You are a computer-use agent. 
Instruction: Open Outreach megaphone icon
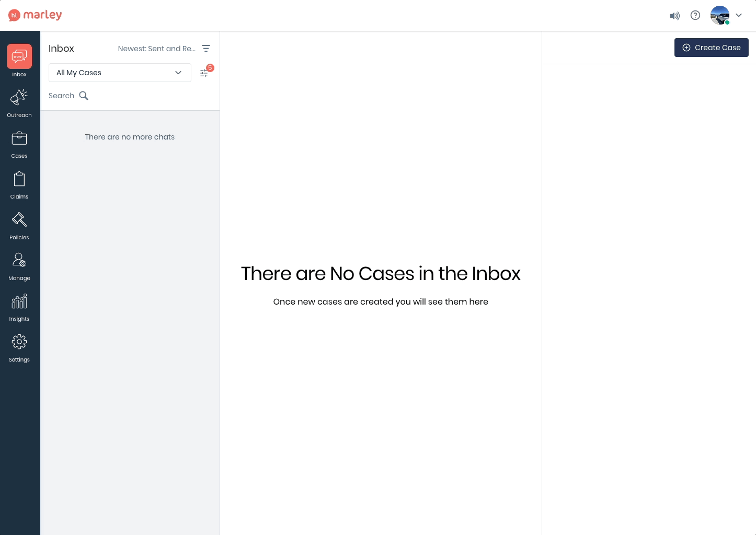19,97
